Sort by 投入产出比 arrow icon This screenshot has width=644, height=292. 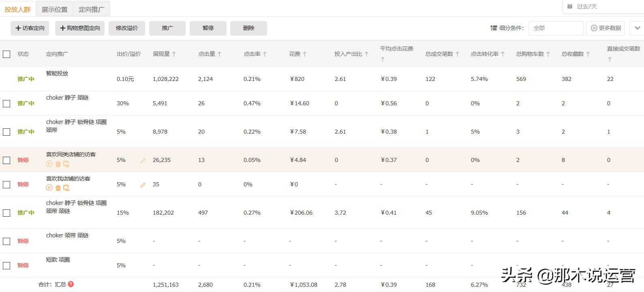tap(366, 54)
